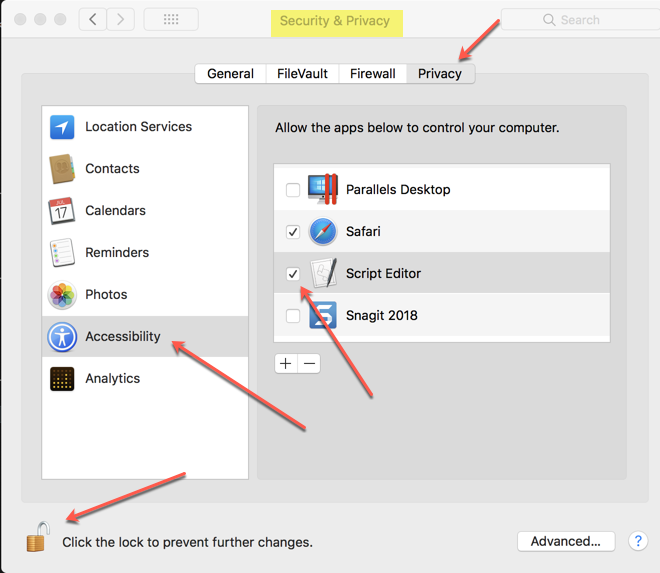The width and height of the screenshot is (660, 573).
Task: Select the Snagit 2018 name in list
Action: pos(382,315)
